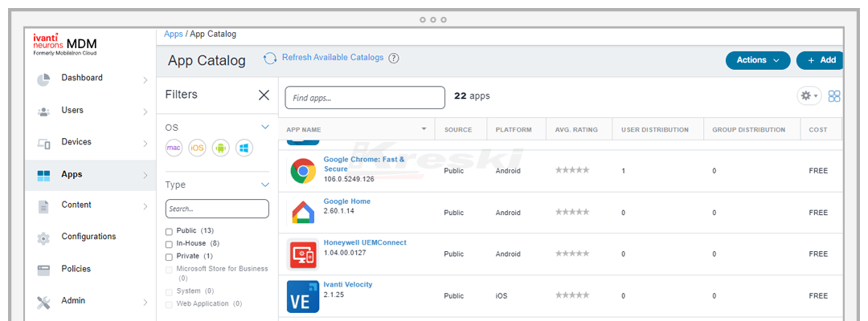868x321 pixels.
Task: Click the Ivanti Neurons MDM logo
Action: (65, 43)
